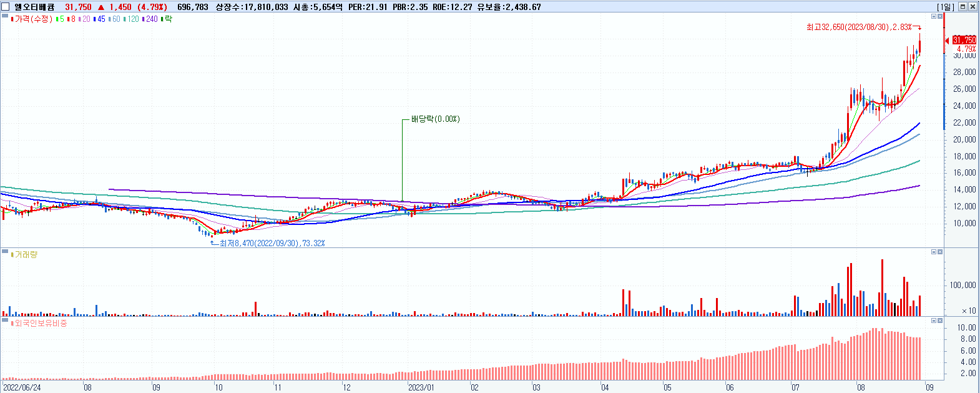The height and width of the screenshot is (393, 980).
Task: Click the ROE:12.27 value
Action: pyautogui.click(x=453, y=7)
